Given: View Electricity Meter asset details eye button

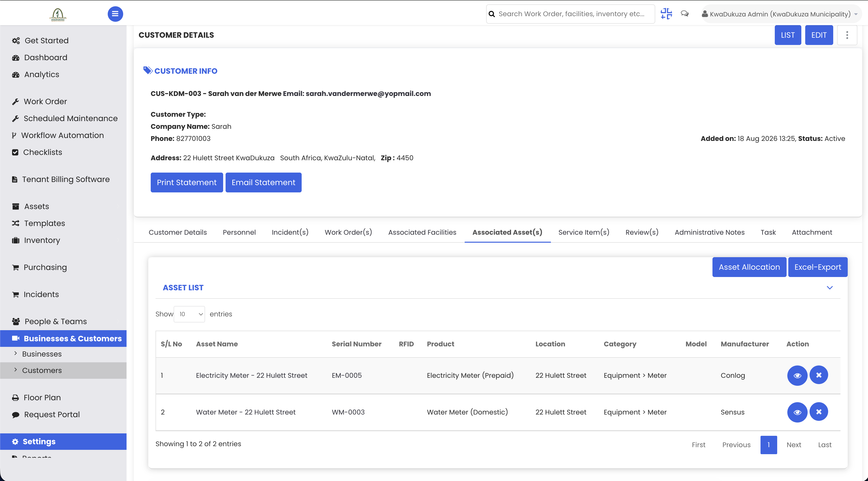Looking at the screenshot, I should pyautogui.click(x=797, y=375).
